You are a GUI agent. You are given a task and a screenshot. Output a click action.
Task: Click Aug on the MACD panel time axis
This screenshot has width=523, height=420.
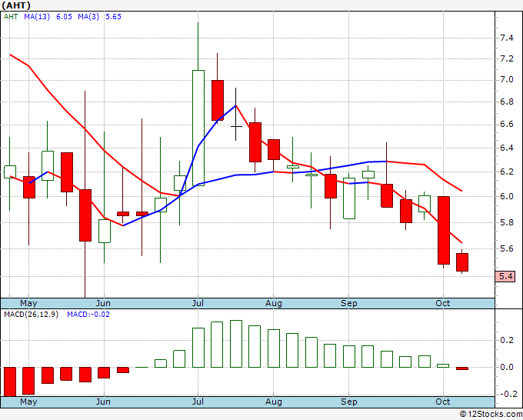pyautogui.click(x=274, y=402)
